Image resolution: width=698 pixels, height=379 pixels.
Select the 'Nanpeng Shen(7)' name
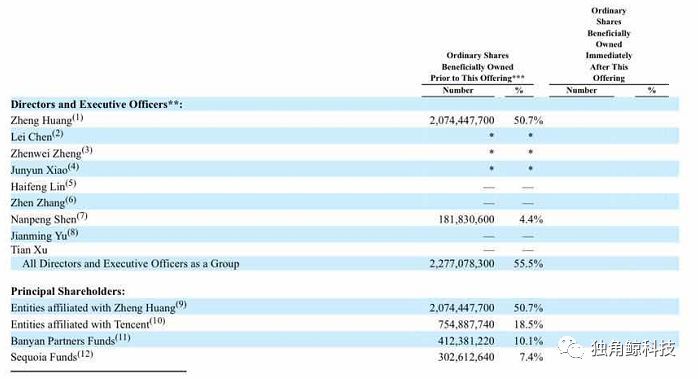pos(49,218)
